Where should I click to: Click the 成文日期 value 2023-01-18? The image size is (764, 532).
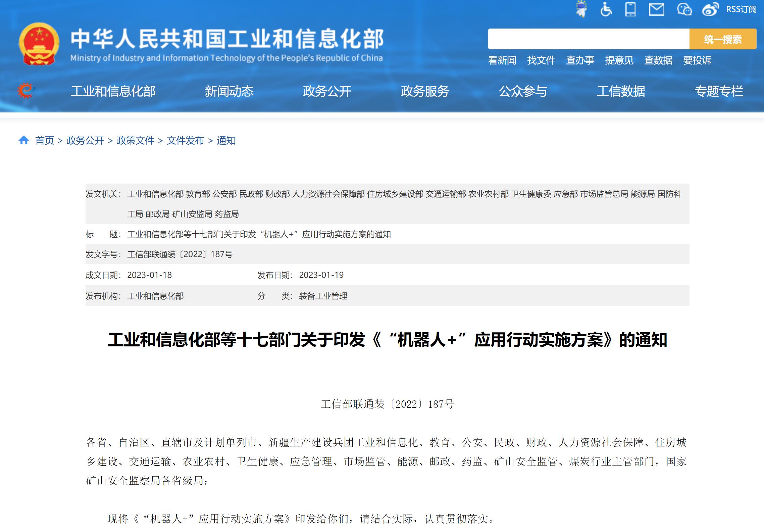click(x=149, y=275)
